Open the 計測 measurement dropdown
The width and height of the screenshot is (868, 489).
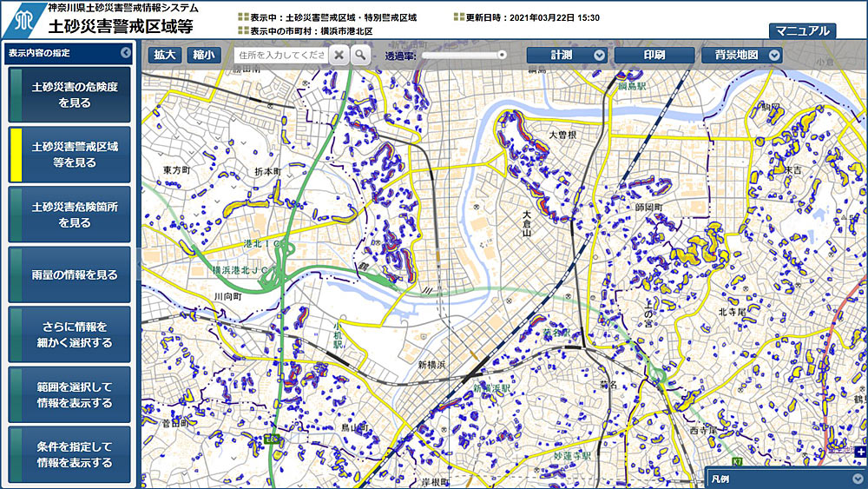(x=567, y=55)
